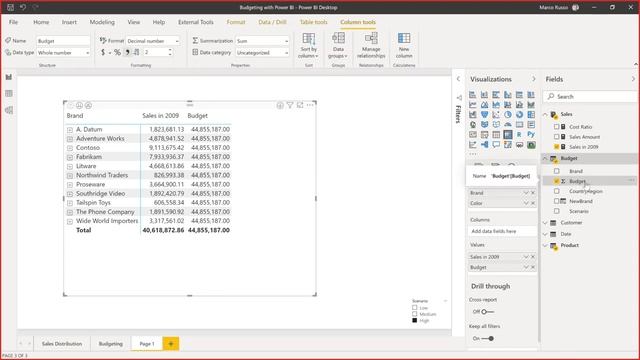Open matrix visual focus mode icon
Image resolution: width=640 pixels, height=360 pixels.
pyautogui.click(x=300, y=105)
